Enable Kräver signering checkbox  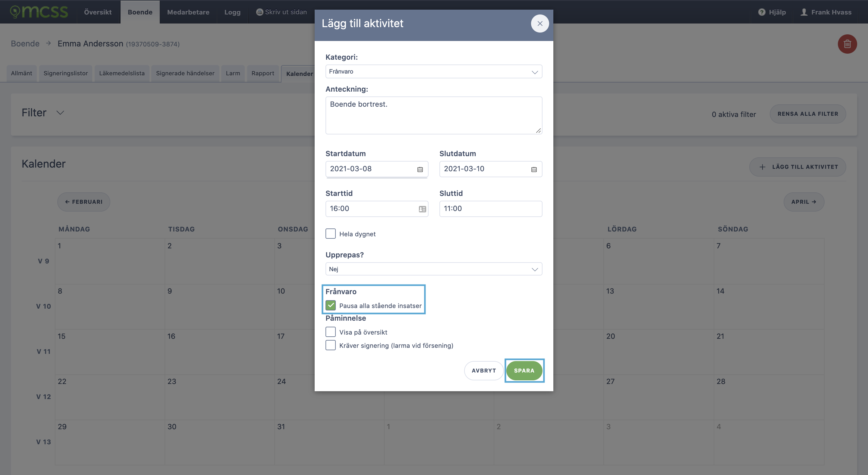[331, 345]
